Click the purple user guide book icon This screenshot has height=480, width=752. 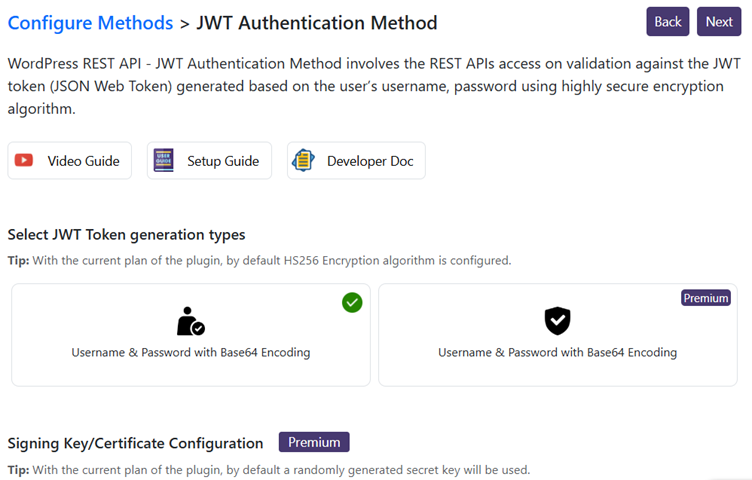tap(164, 160)
